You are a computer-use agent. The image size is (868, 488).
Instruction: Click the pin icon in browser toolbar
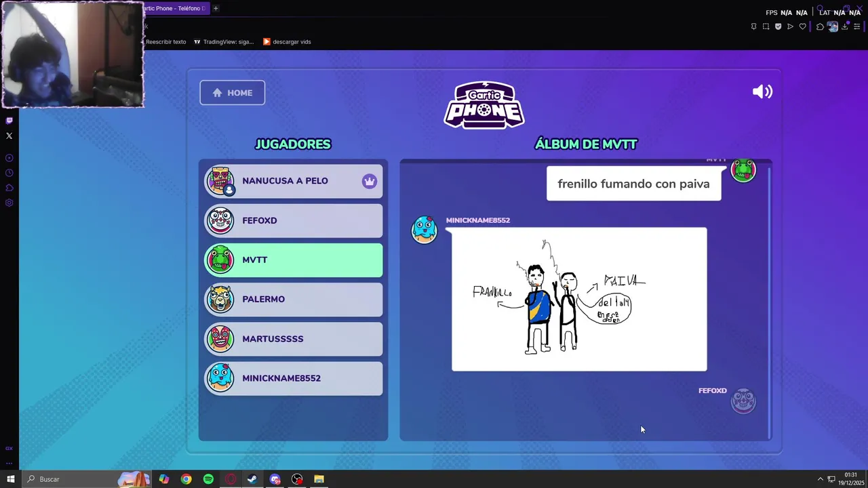[x=753, y=26]
